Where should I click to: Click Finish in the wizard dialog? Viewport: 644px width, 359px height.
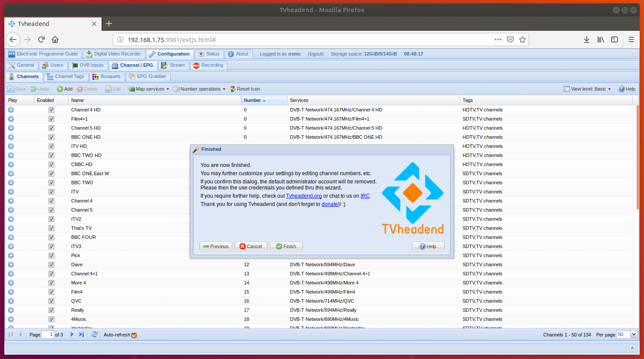click(286, 246)
